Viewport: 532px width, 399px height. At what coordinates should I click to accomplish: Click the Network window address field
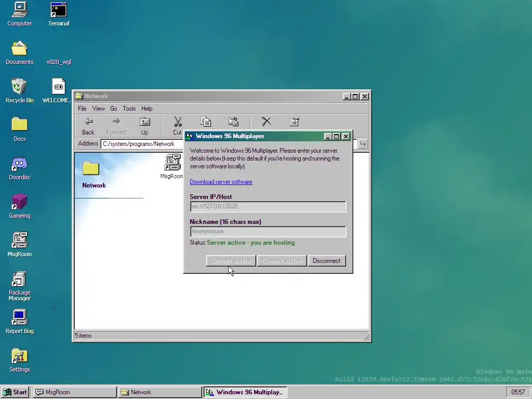(x=142, y=144)
